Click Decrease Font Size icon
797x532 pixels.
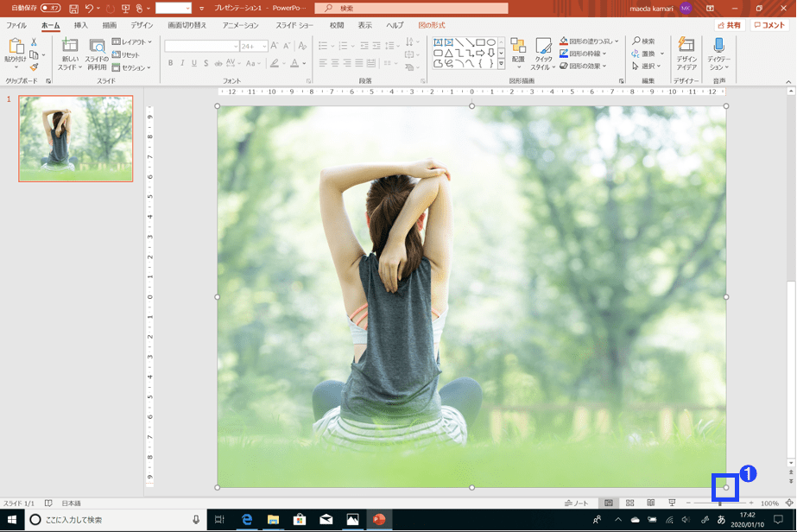[287, 46]
